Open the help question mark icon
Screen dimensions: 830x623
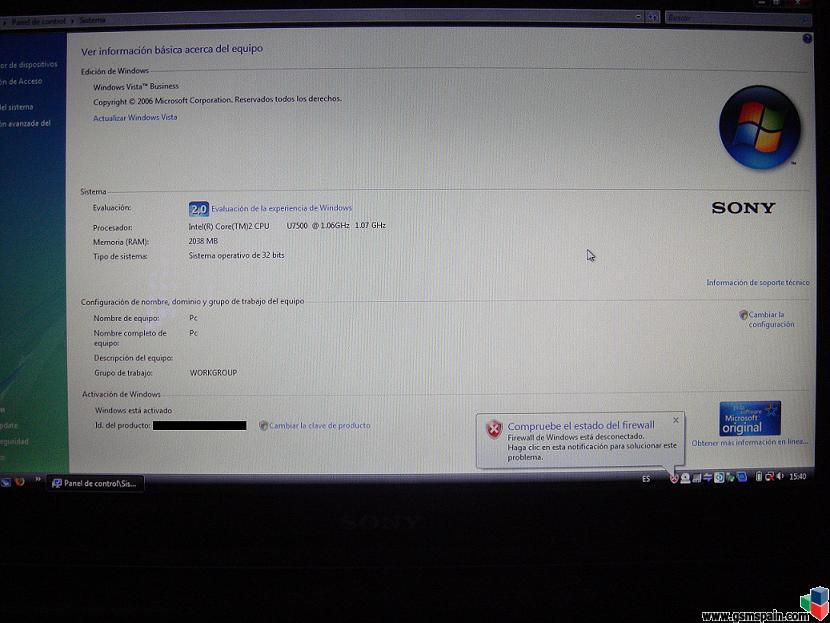tap(807, 38)
